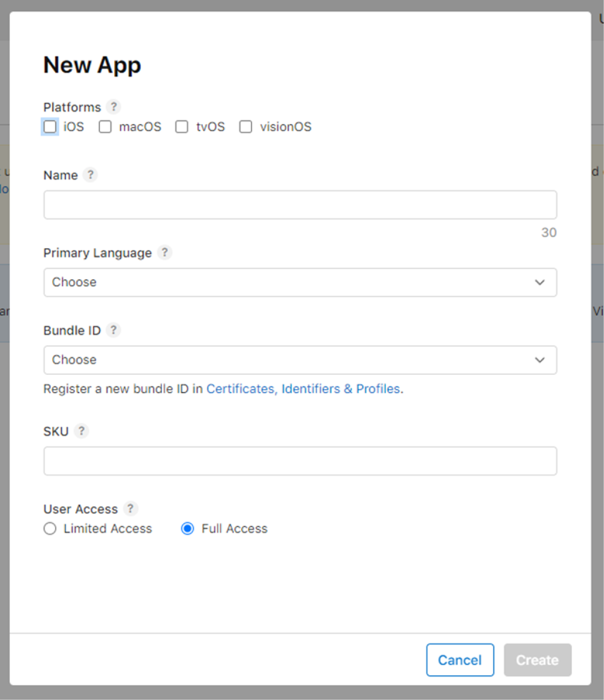Click the Create button
The image size is (604, 700).
537,660
